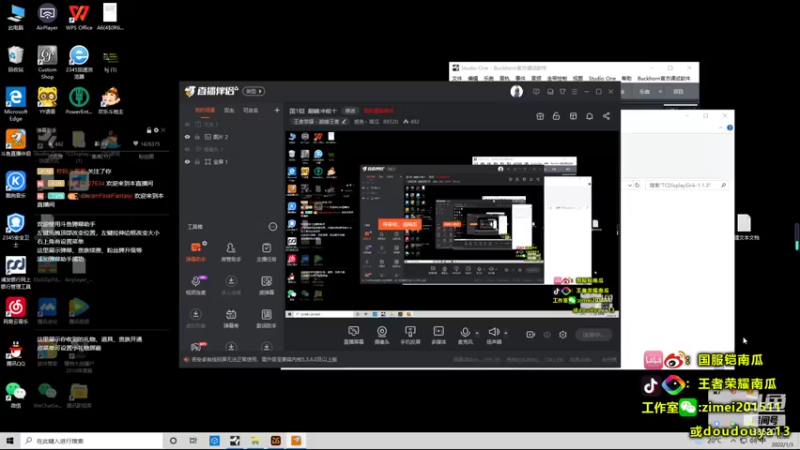The height and width of the screenshot is (450, 800).
Task: Edit stream title with the pencil icon
Action: [x=344, y=121]
